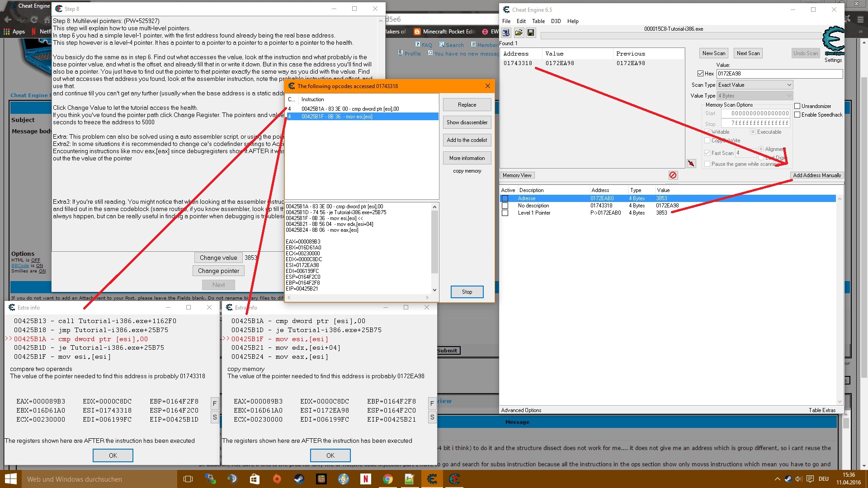
Task: Click the open-file folder icon in Cheat Engine
Action: pos(519,33)
